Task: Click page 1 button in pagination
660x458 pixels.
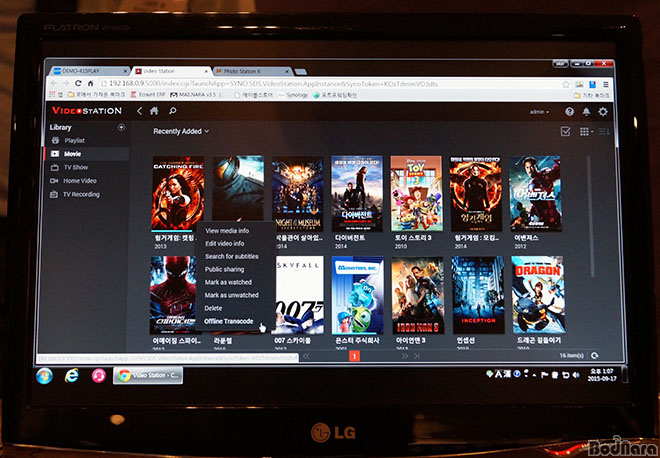Action: pyautogui.click(x=354, y=356)
